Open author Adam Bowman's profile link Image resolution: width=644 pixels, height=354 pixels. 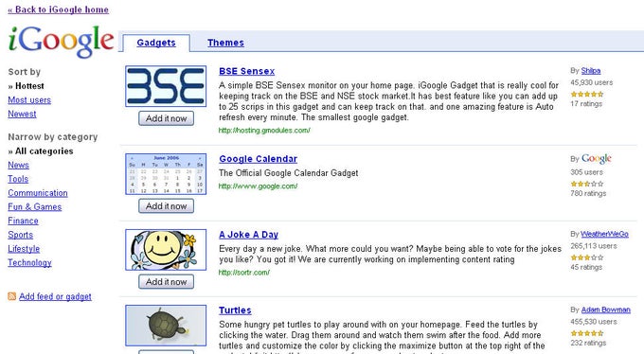pos(605,310)
